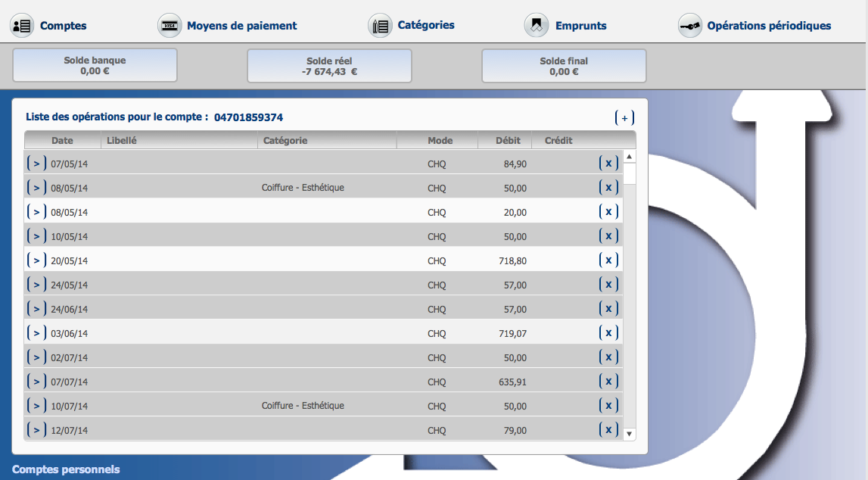Sort by the Débit column header

(x=508, y=141)
